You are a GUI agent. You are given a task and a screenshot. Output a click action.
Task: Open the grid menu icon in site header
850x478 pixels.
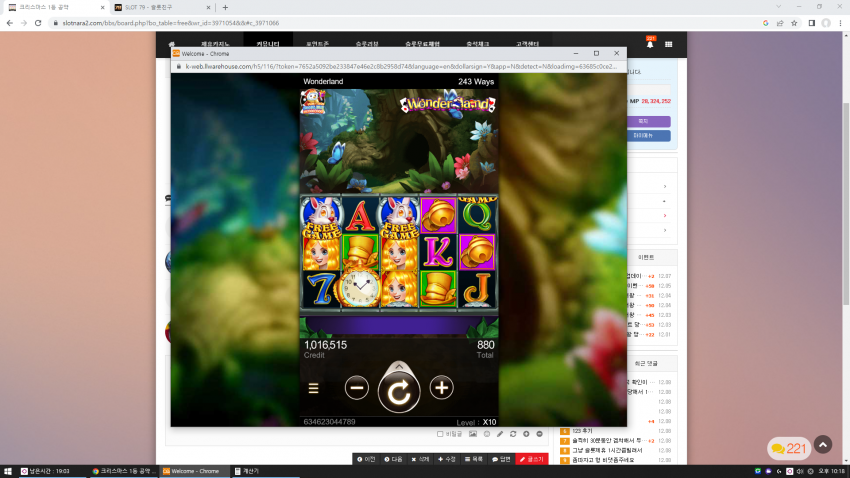point(668,44)
